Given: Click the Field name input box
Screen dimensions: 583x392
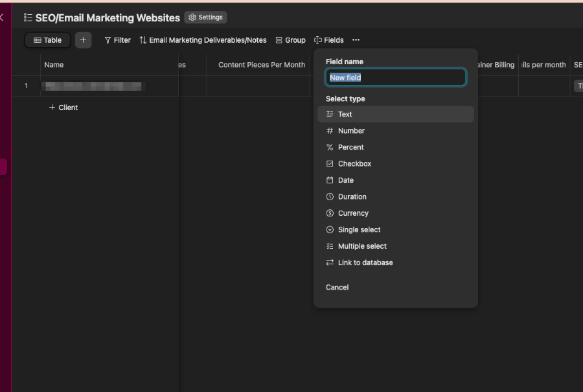Looking at the screenshot, I should [395, 78].
